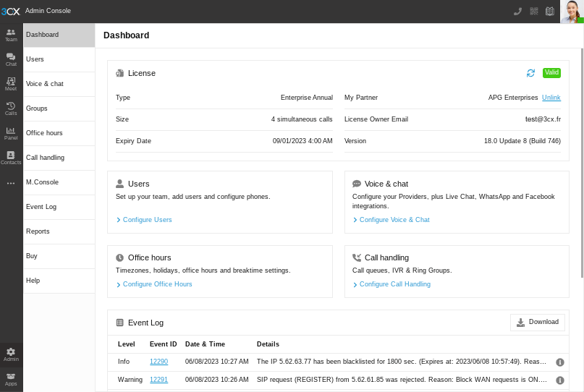
Task: Open Help in the admin menu
Action: [59, 281]
